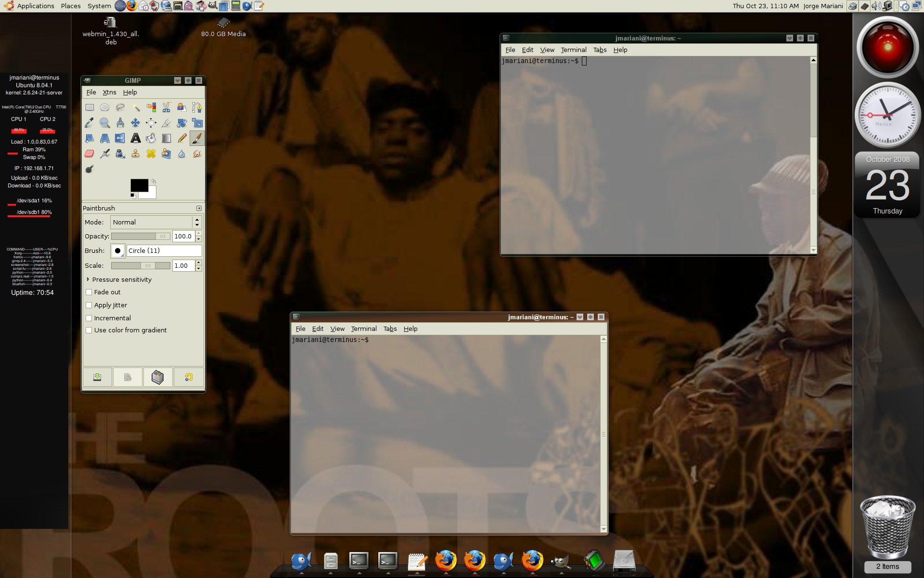
Task: Click the Scale value field showing 1.00
Action: click(x=183, y=265)
